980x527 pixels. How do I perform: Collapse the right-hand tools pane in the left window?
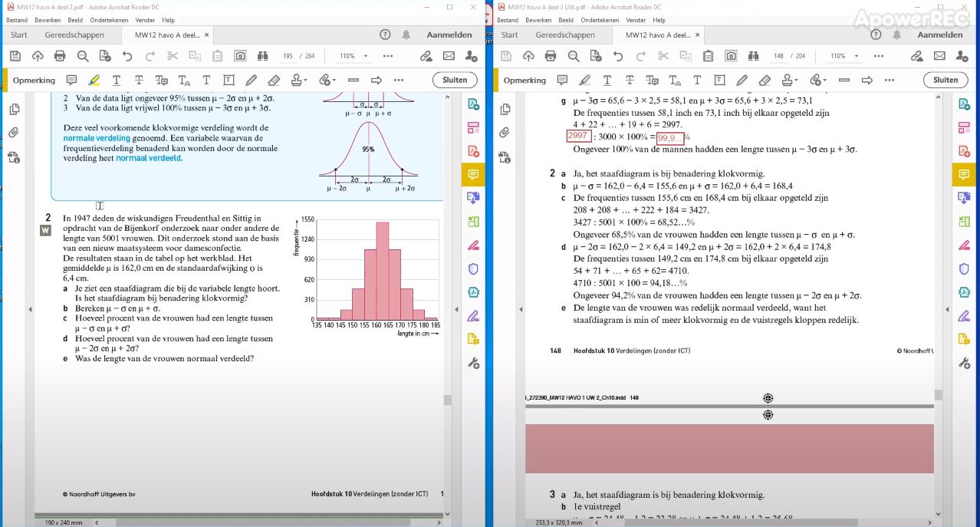[x=455, y=309]
